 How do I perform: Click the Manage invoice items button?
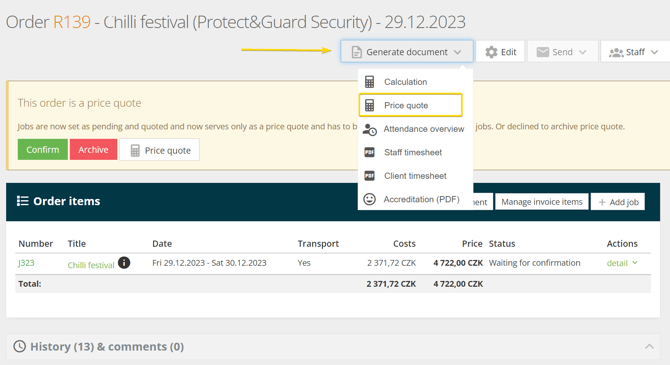point(542,202)
